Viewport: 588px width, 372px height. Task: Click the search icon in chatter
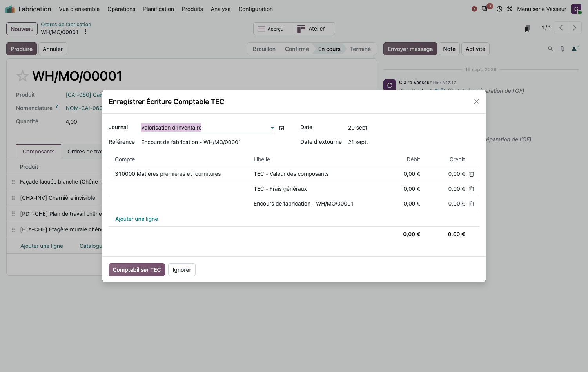tap(550, 49)
